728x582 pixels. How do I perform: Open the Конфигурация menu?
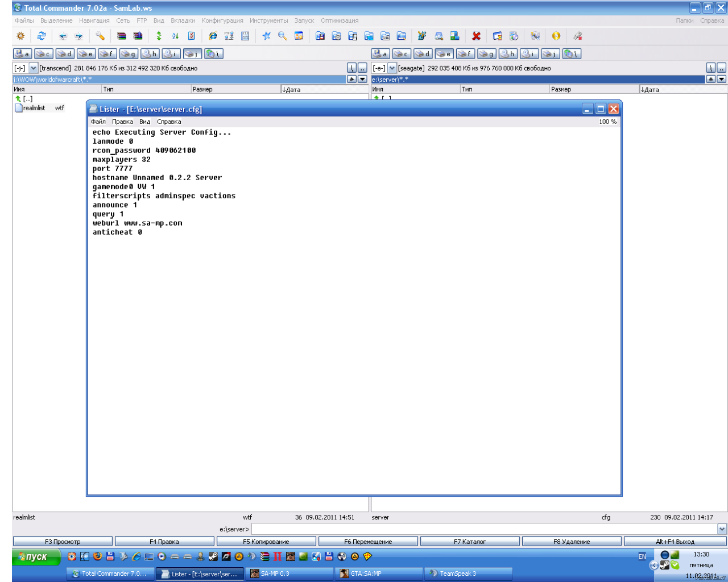(222, 20)
